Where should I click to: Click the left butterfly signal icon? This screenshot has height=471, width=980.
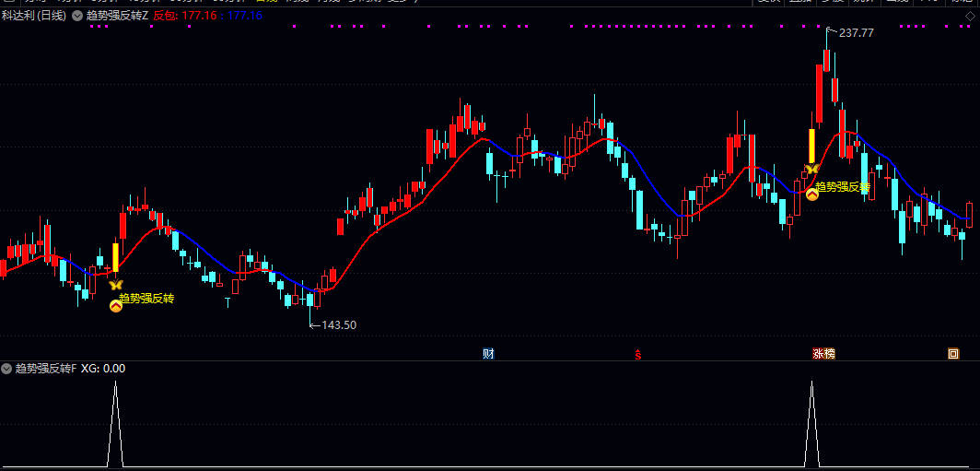click(x=115, y=285)
